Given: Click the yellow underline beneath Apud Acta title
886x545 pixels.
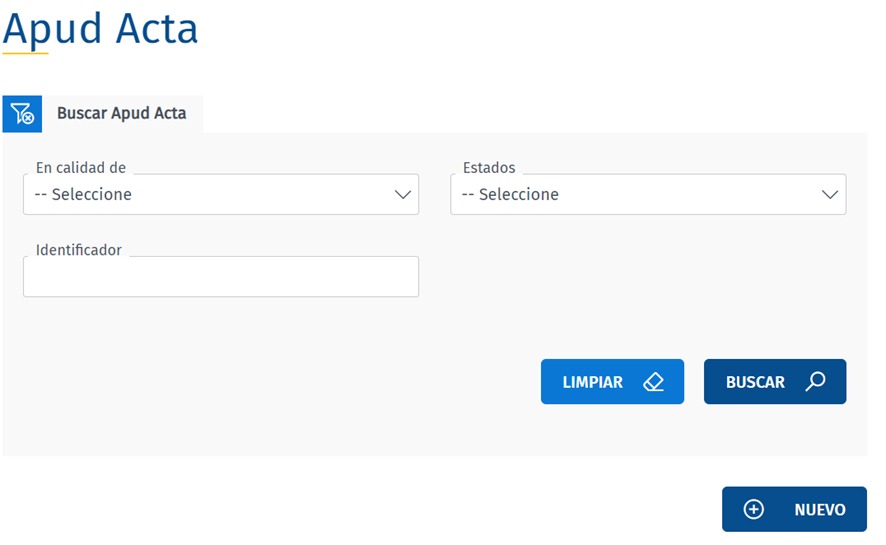Looking at the screenshot, I should tap(25, 53).
